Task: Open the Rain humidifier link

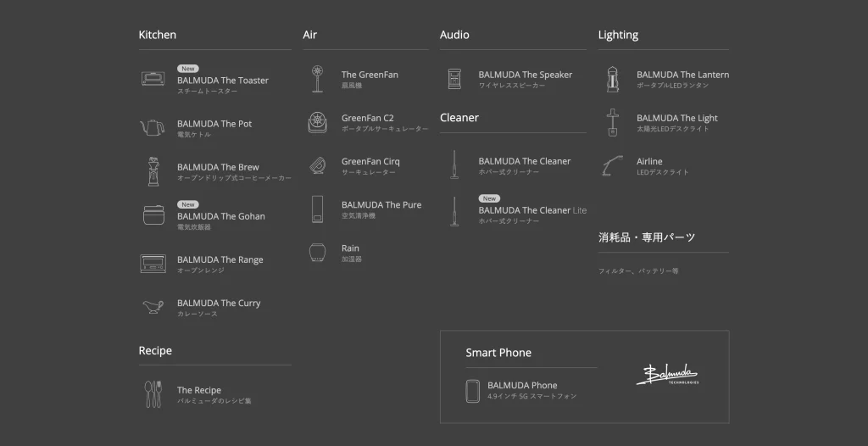Action: click(350, 248)
